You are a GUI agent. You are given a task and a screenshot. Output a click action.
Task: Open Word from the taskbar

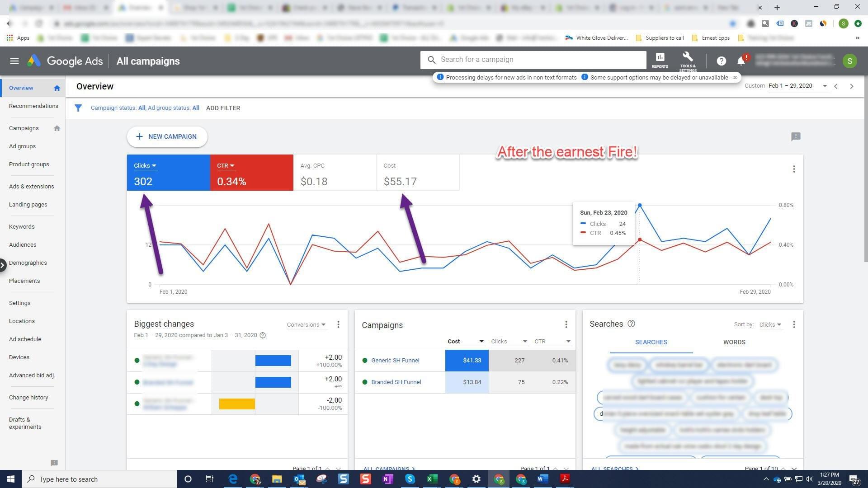(542, 479)
